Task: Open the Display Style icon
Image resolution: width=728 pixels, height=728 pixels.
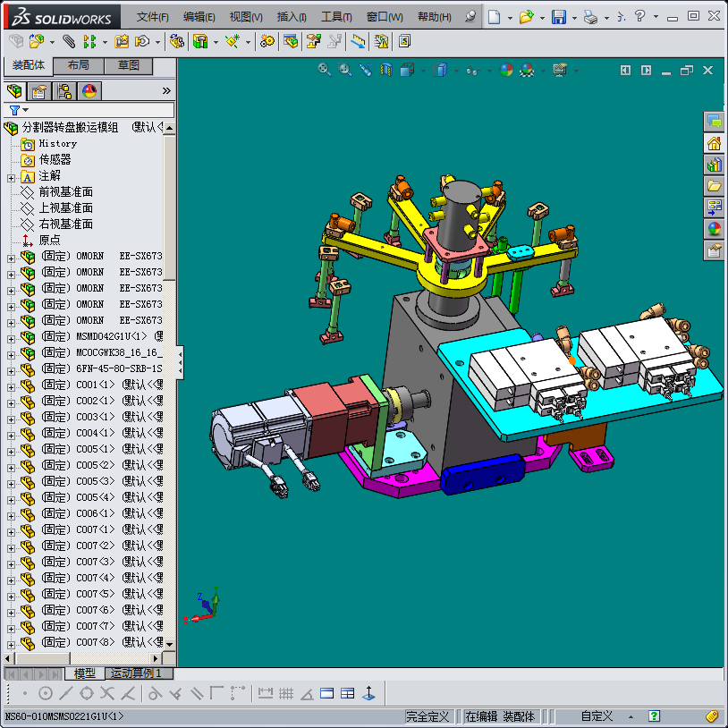Action: [x=440, y=70]
